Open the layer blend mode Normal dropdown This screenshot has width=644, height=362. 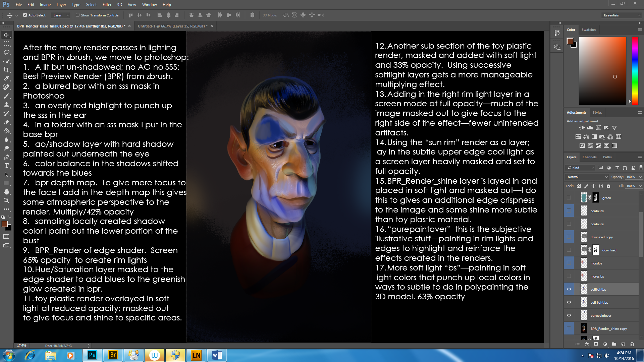click(587, 177)
